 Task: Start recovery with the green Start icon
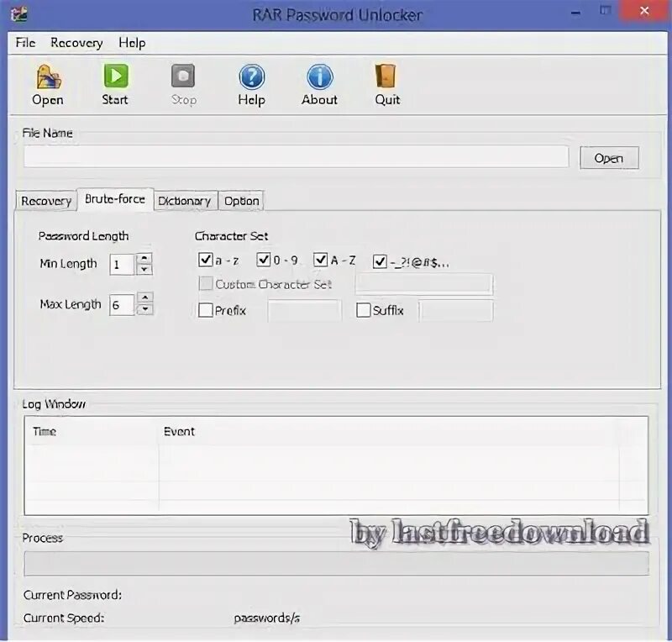(116, 76)
